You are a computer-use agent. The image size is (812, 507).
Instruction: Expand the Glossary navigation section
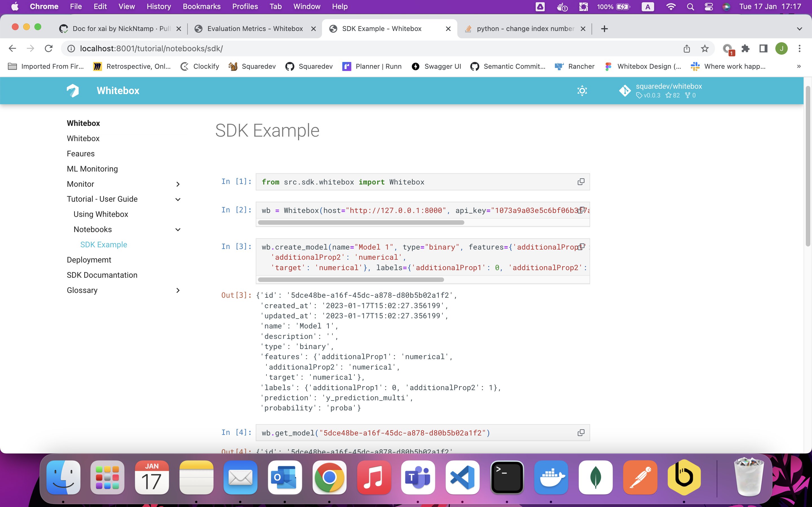coord(178,290)
